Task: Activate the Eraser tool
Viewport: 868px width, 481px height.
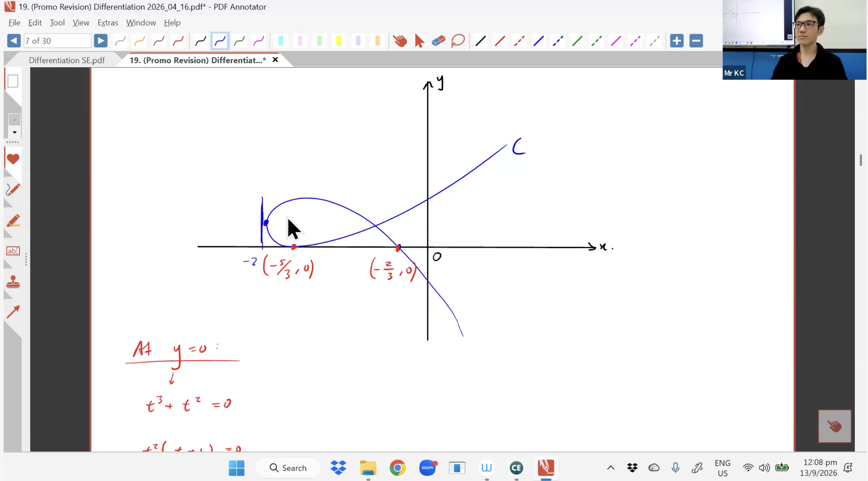Action: pos(439,41)
